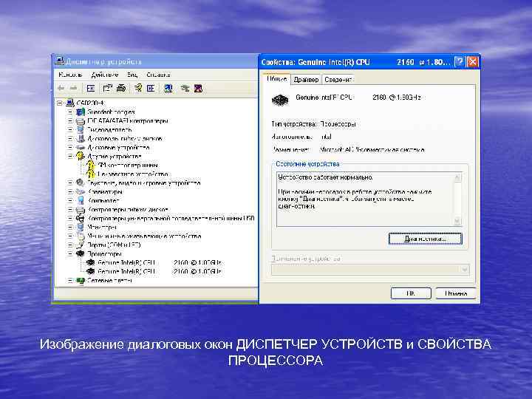The height and width of the screenshot is (399, 532).
Task: Open the Консоль menu
Action: [x=70, y=75]
